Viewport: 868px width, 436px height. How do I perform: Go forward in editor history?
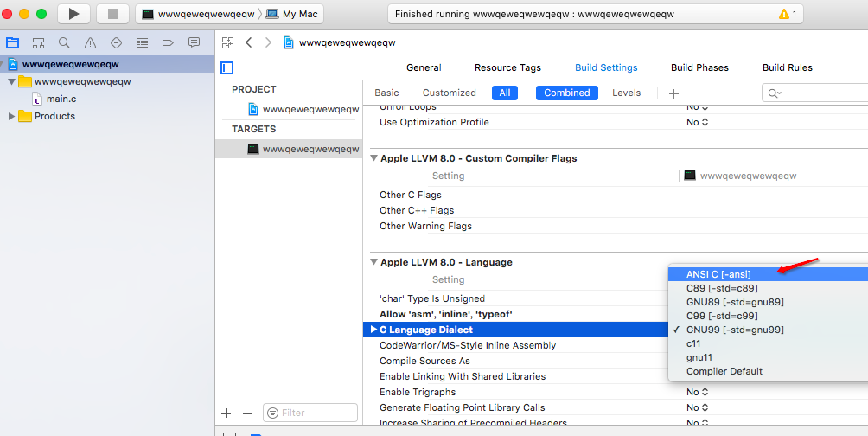click(x=269, y=42)
